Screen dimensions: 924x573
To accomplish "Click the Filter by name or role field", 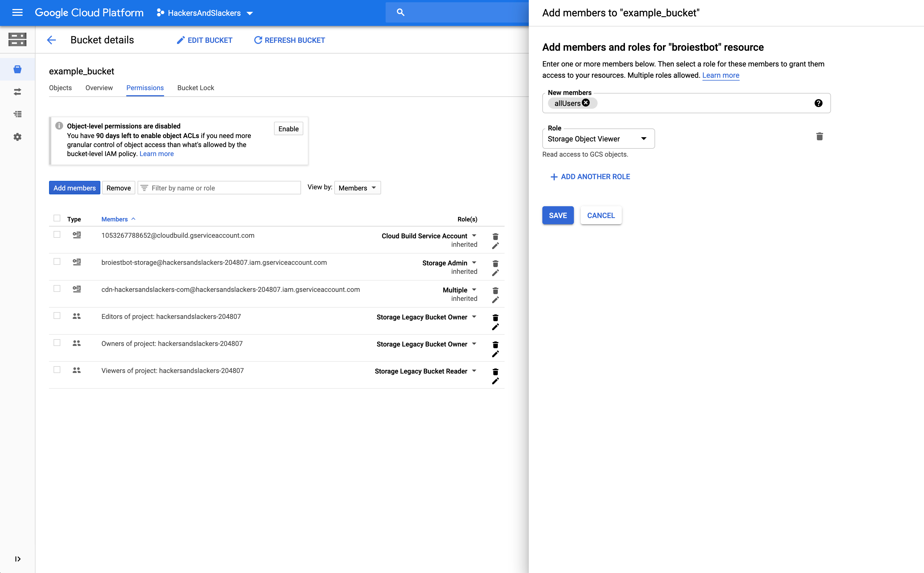I will [x=219, y=188].
